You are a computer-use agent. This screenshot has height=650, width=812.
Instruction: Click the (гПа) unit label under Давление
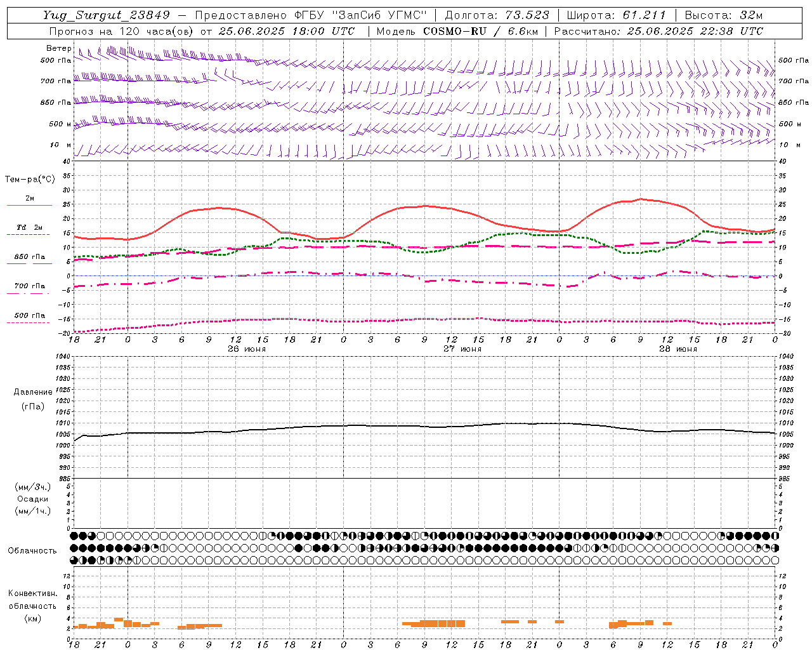point(33,407)
